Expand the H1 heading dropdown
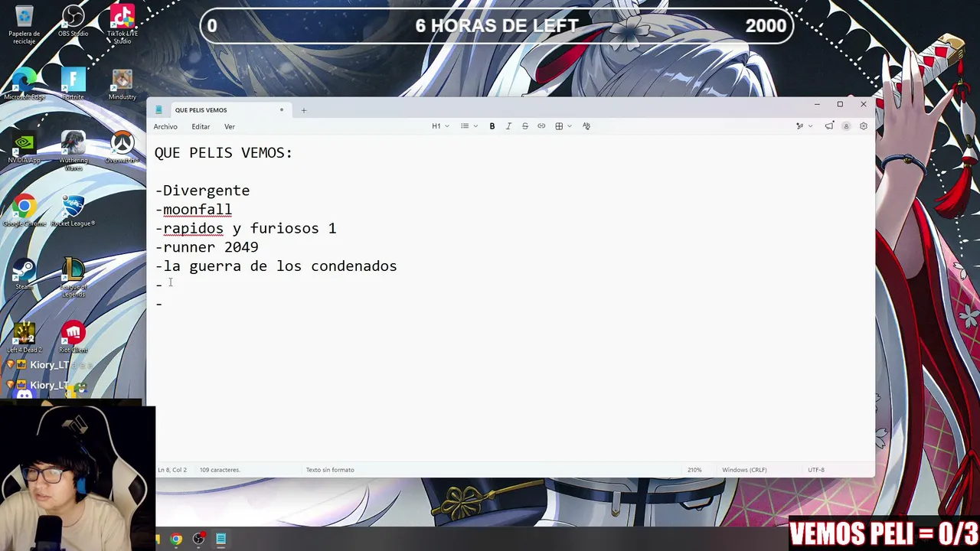This screenshot has width=980, height=551. tap(440, 126)
